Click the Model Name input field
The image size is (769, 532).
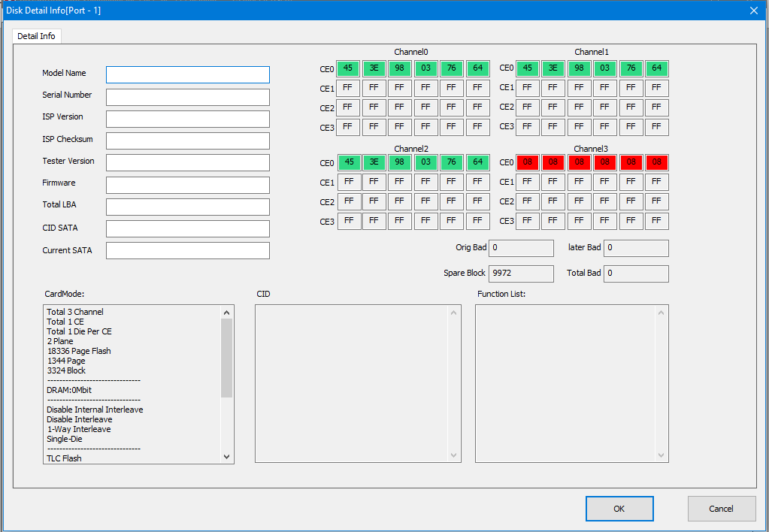[x=188, y=74]
